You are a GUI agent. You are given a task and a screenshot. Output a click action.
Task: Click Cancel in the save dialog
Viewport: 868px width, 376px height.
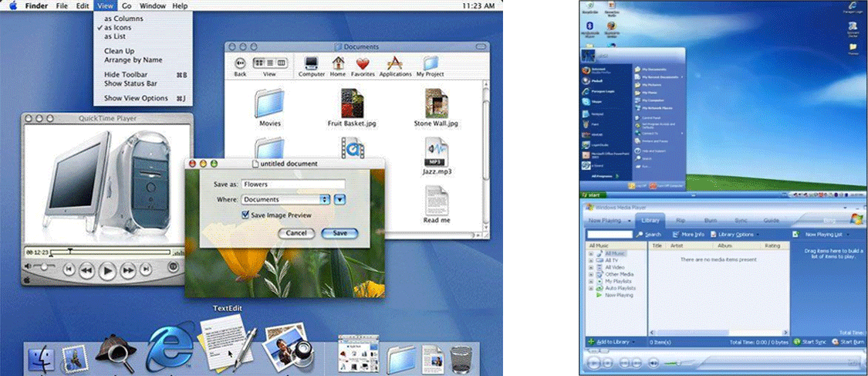point(296,233)
